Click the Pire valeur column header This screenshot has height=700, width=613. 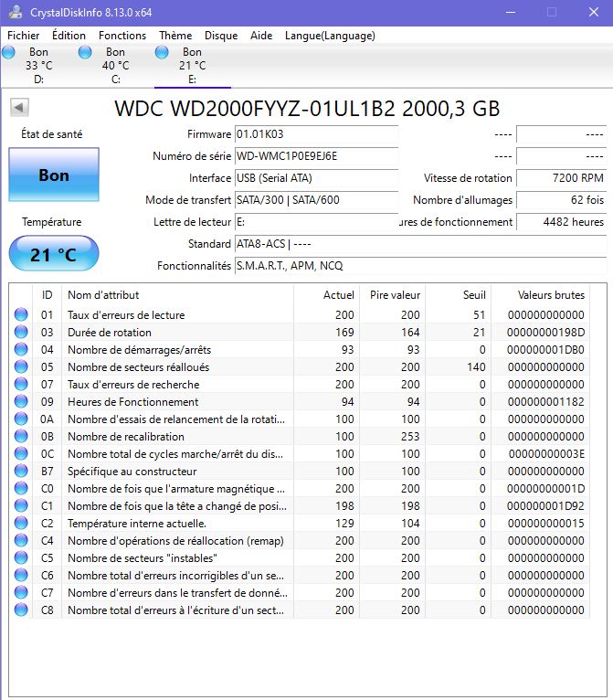pyautogui.click(x=392, y=295)
